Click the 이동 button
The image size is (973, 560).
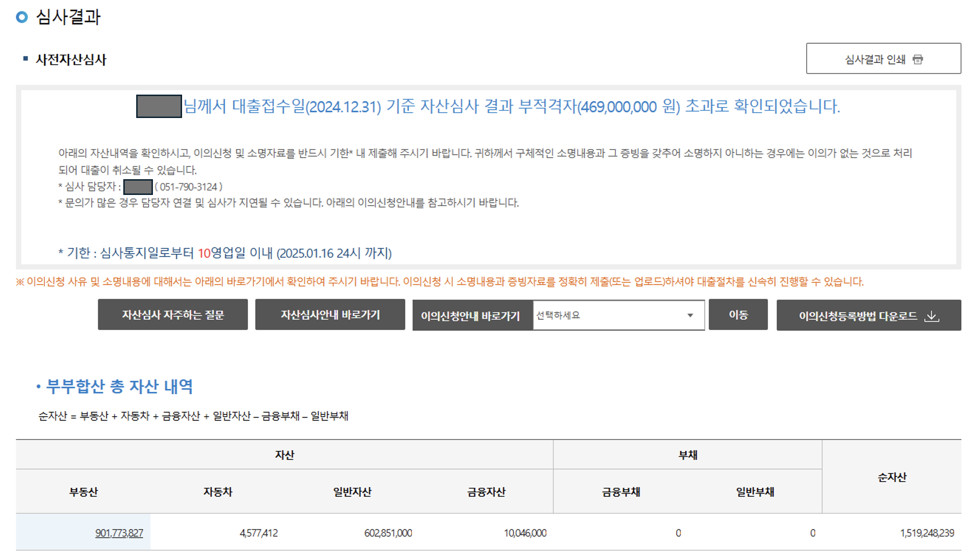738,314
